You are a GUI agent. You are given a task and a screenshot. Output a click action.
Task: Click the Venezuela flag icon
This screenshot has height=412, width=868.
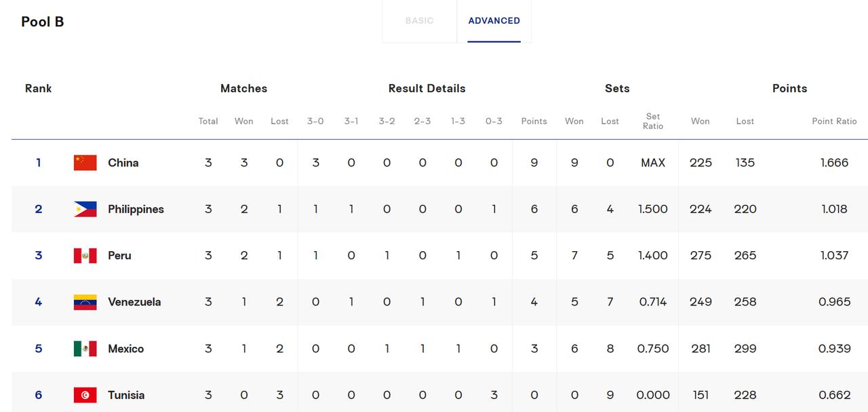point(85,302)
